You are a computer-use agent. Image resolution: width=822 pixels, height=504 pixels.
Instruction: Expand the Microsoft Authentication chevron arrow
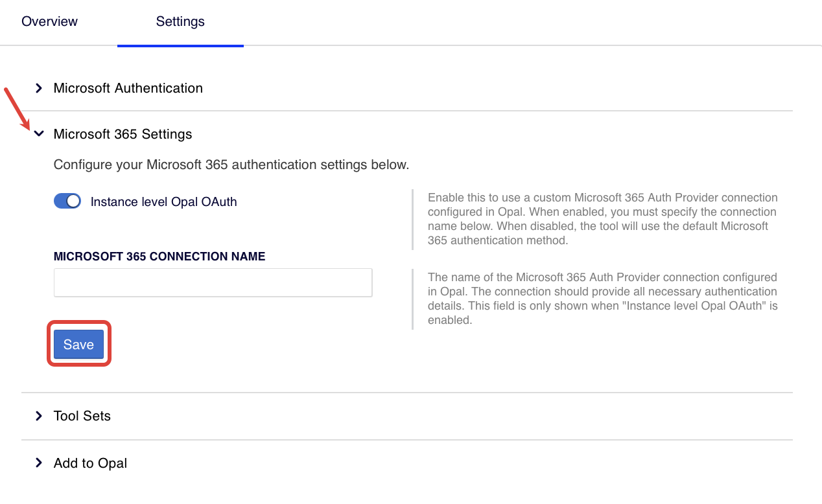click(39, 88)
